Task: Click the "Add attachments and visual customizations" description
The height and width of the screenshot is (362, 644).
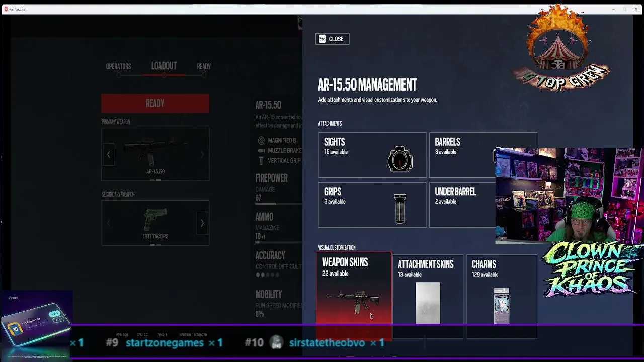Action: (x=377, y=100)
